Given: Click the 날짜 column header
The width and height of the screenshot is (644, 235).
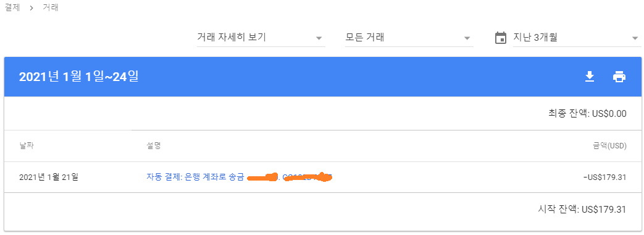Looking at the screenshot, I should pyautogui.click(x=27, y=146).
